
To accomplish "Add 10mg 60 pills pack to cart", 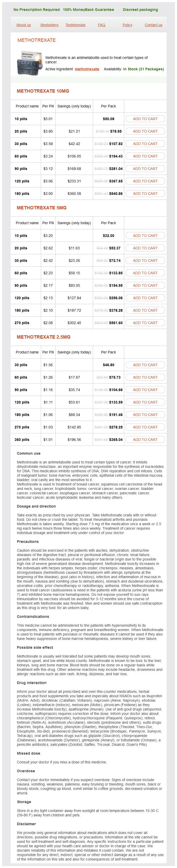I will pyautogui.click(x=145, y=156).
